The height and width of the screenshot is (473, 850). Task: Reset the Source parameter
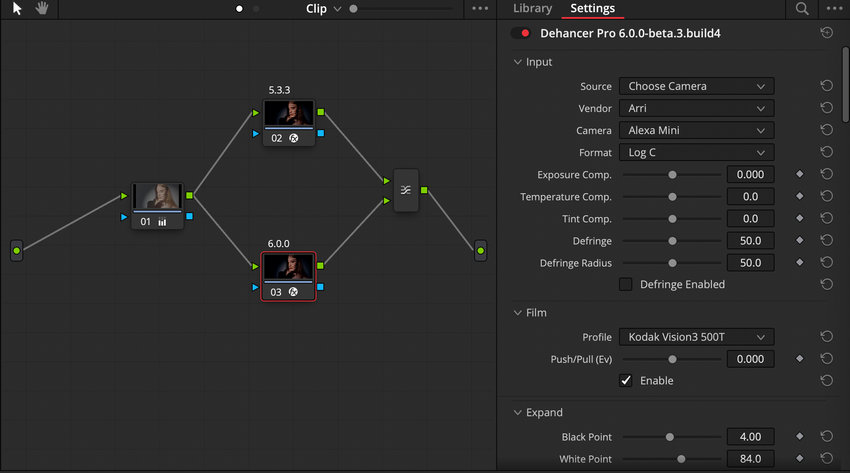pyautogui.click(x=826, y=86)
